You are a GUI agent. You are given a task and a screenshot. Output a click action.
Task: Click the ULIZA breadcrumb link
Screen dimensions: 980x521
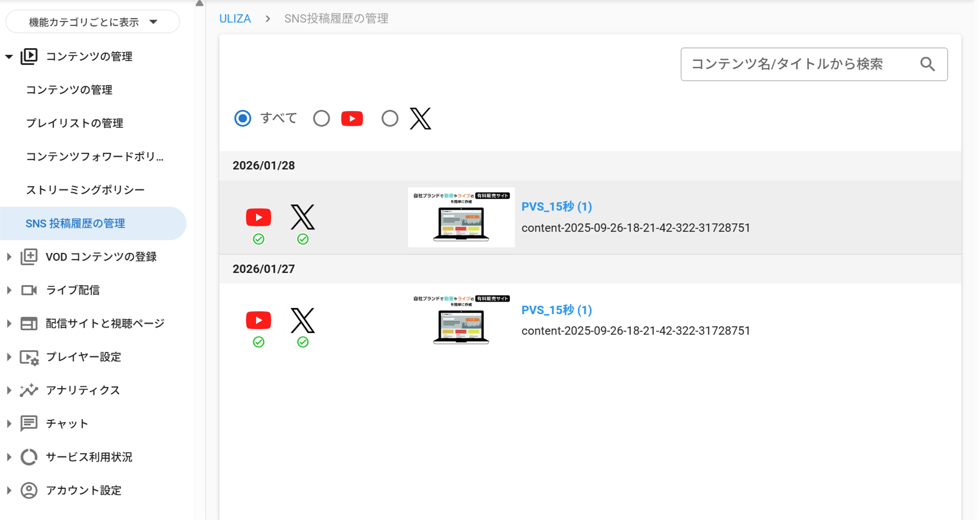(235, 18)
